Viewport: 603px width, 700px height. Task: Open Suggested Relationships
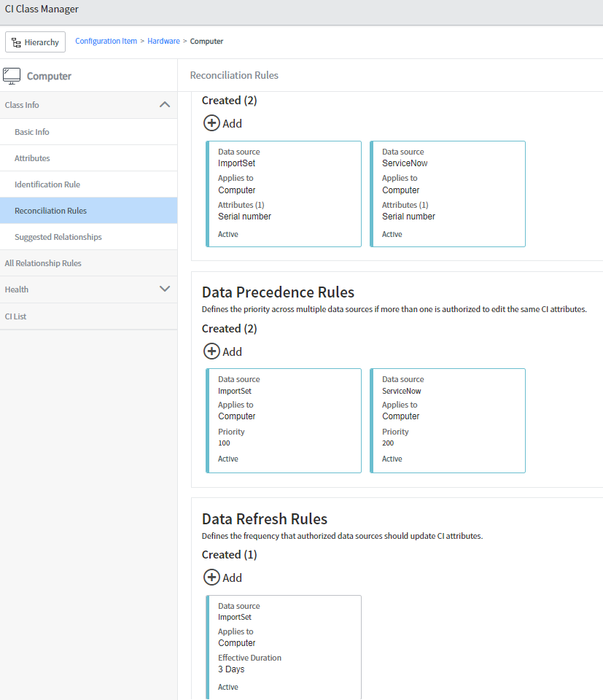point(58,236)
